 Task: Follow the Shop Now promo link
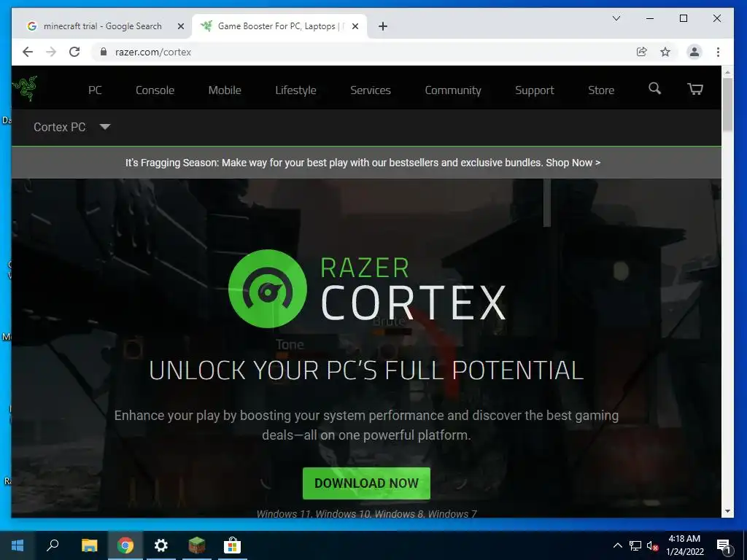573,163
